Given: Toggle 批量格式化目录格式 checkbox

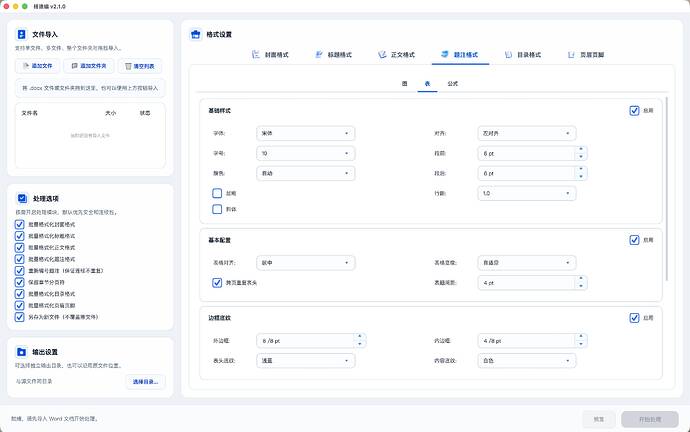Looking at the screenshot, I should click(19, 294).
